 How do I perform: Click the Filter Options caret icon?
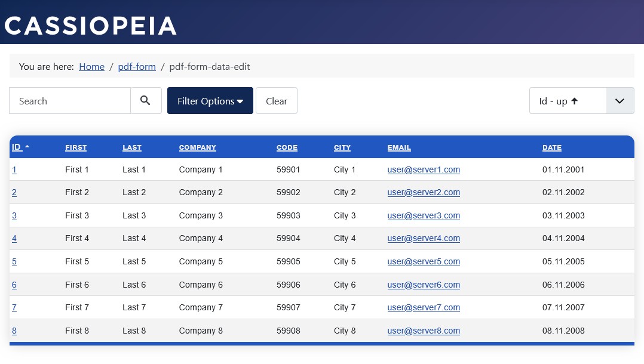coord(240,101)
